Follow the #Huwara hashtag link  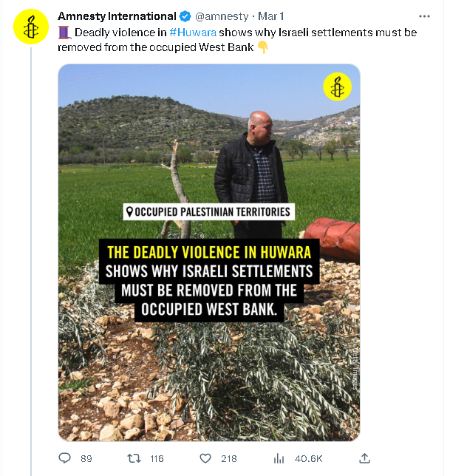click(193, 33)
